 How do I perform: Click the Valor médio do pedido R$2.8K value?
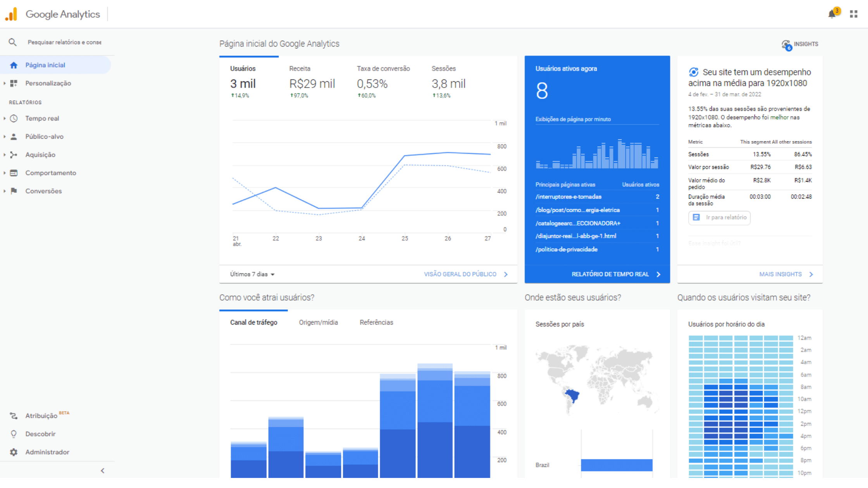[762, 180]
